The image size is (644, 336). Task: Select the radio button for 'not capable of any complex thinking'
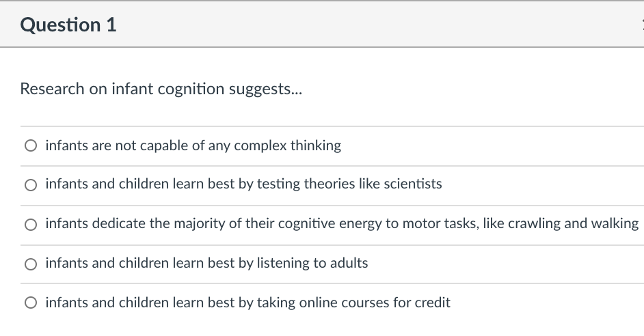click(31, 145)
